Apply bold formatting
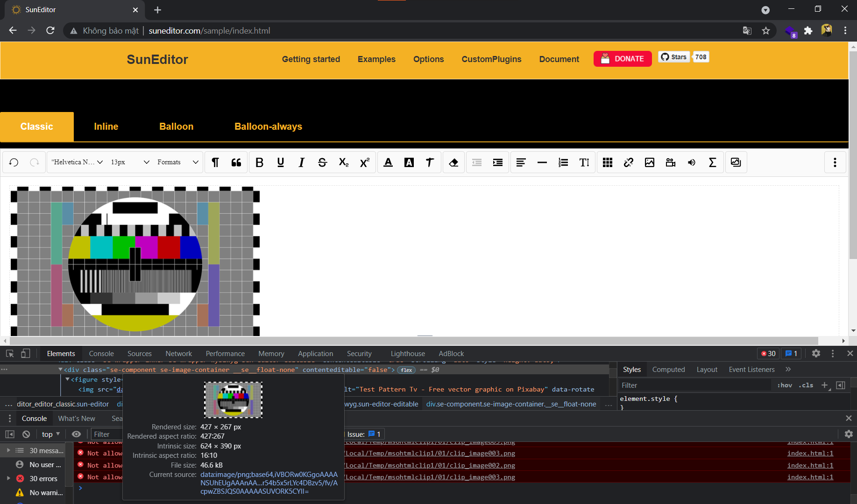 [260, 162]
